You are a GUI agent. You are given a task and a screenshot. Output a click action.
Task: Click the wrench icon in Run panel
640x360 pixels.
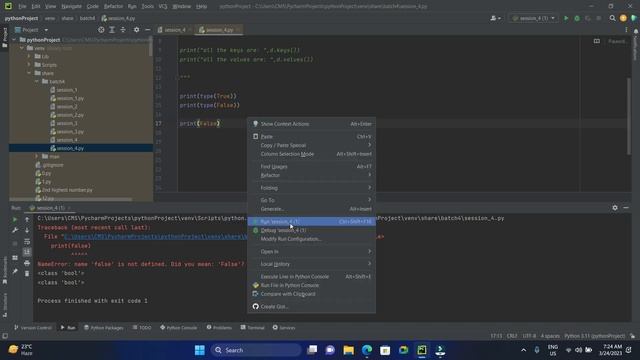point(15,230)
